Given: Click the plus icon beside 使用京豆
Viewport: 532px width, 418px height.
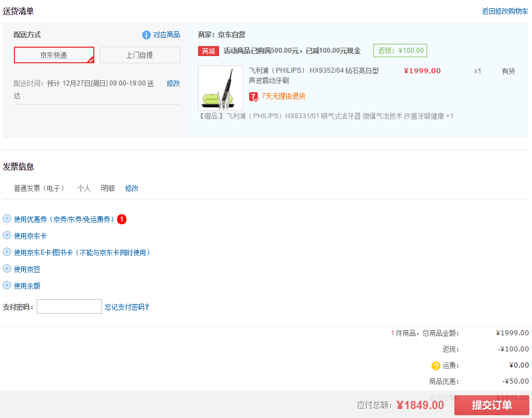Looking at the screenshot, I should [7, 269].
